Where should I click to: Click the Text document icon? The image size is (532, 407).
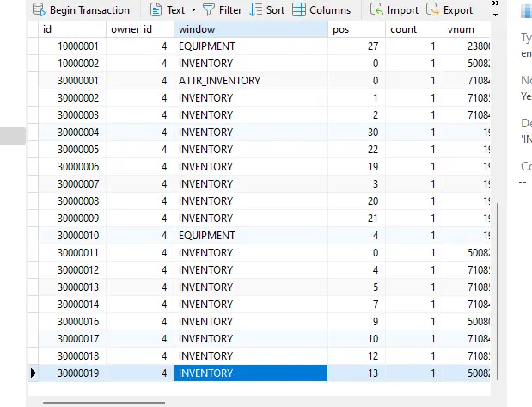coord(156,10)
